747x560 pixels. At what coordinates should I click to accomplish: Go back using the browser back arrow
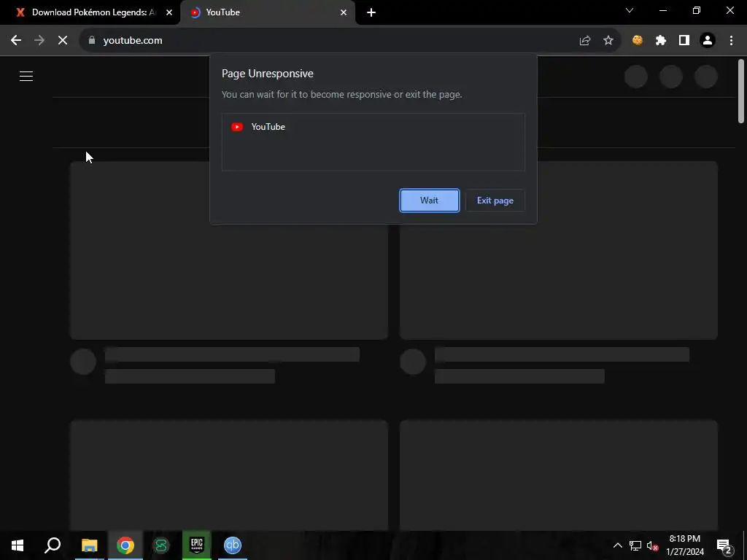[x=16, y=41]
